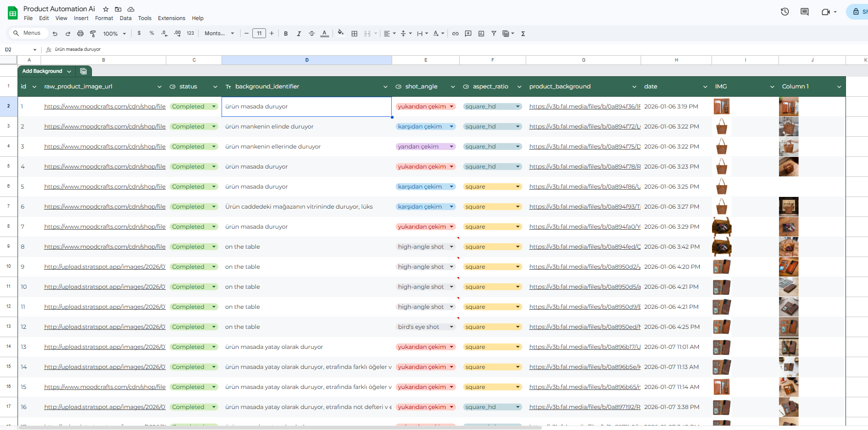Viewport: 868px width, 430px height.
Task: Open row 1 raw product image URL
Action: click(x=105, y=107)
